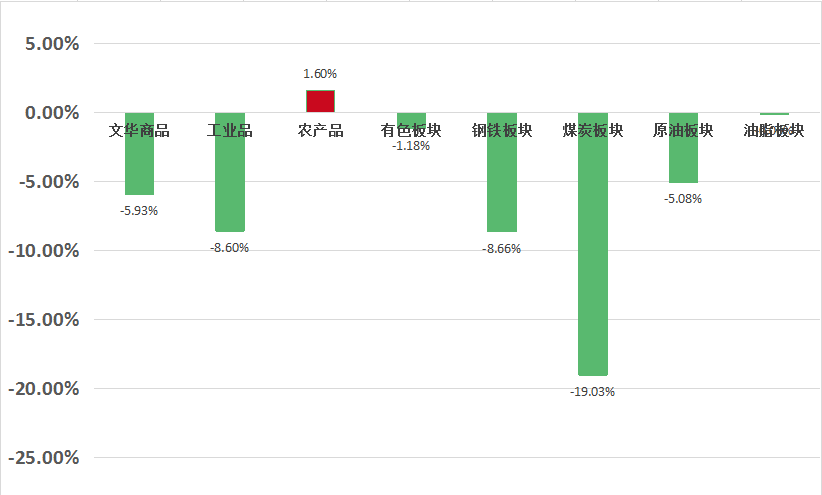Select the 1.60% data label
The width and height of the screenshot is (822, 495).
click(320, 74)
